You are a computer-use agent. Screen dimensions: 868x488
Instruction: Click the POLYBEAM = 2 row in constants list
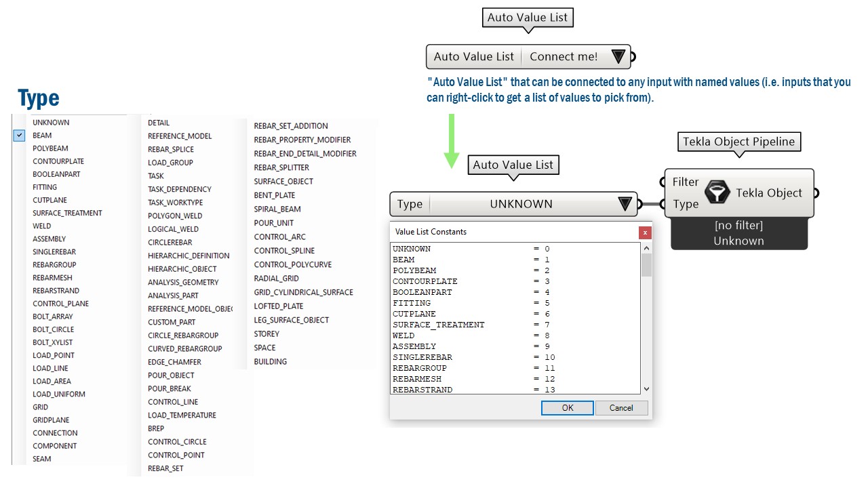click(x=516, y=270)
